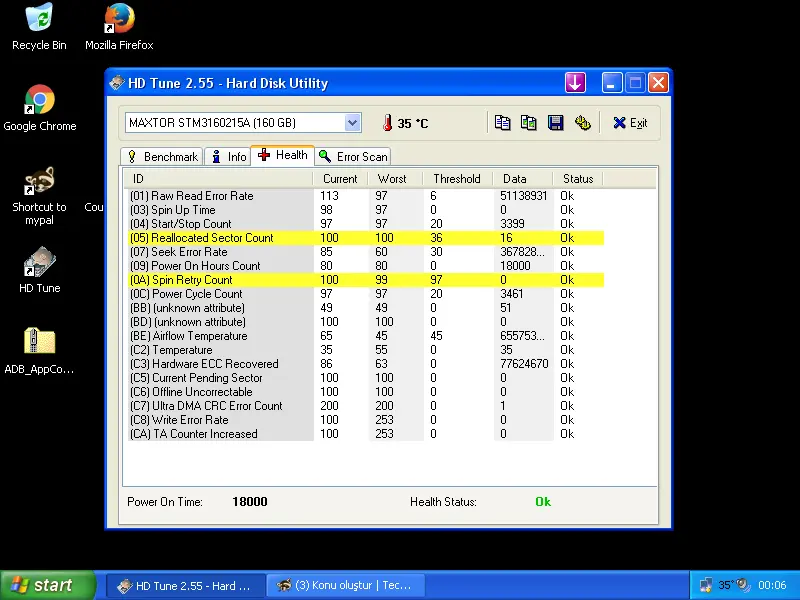This screenshot has width=800, height=600.
Task: Click the green Health Status Ok text
Action: click(543, 502)
